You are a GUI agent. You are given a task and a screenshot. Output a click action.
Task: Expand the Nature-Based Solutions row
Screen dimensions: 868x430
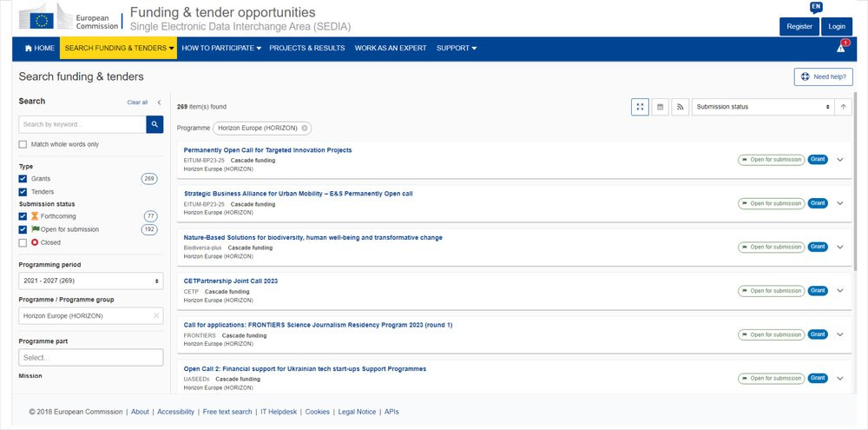coord(839,247)
